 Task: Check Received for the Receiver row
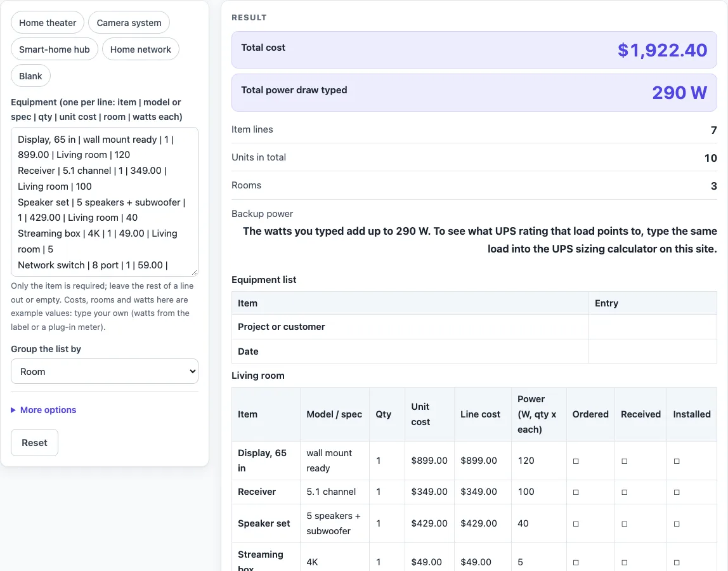625,492
